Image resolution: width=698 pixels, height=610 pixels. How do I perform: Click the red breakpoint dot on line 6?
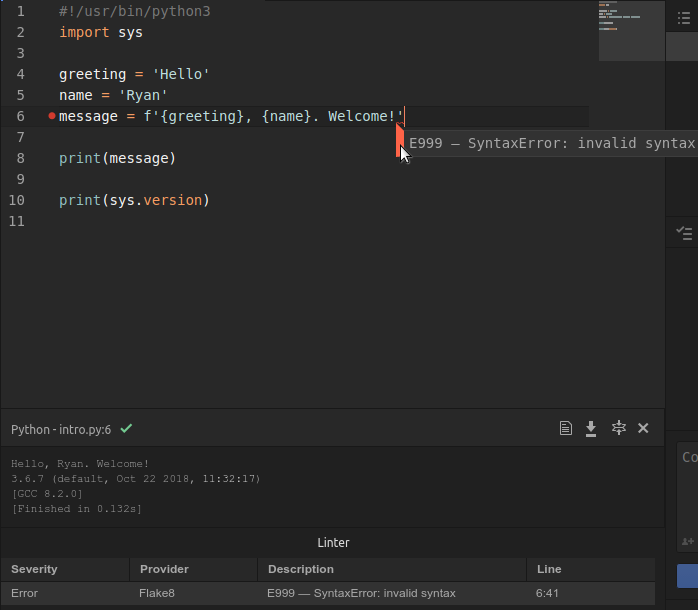point(52,116)
